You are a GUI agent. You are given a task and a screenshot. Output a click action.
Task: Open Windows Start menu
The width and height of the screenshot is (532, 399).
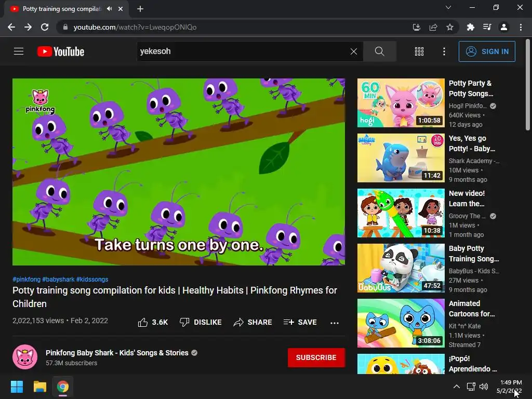pyautogui.click(x=17, y=387)
